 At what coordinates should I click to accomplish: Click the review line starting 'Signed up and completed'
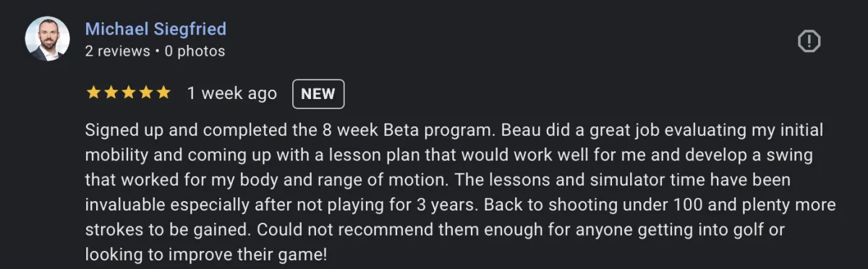pyautogui.click(x=454, y=131)
